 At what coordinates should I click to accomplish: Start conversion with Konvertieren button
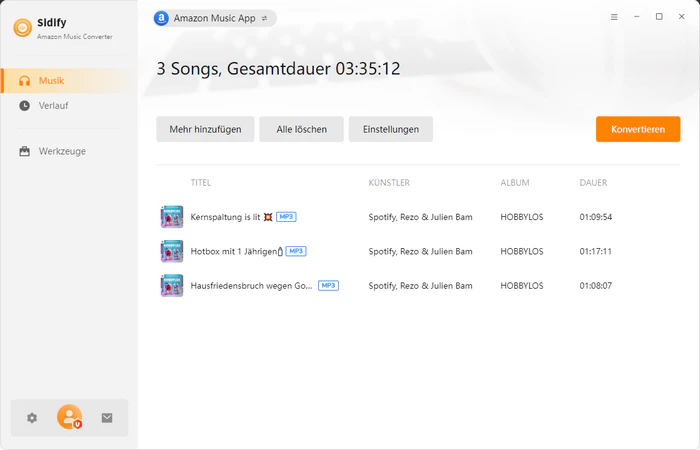coord(638,129)
